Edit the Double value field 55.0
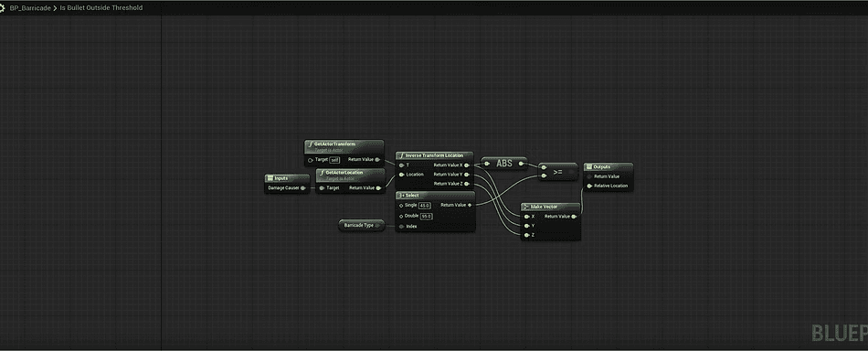This screenshot has width=868, height=351. click(x=427, y=216)
